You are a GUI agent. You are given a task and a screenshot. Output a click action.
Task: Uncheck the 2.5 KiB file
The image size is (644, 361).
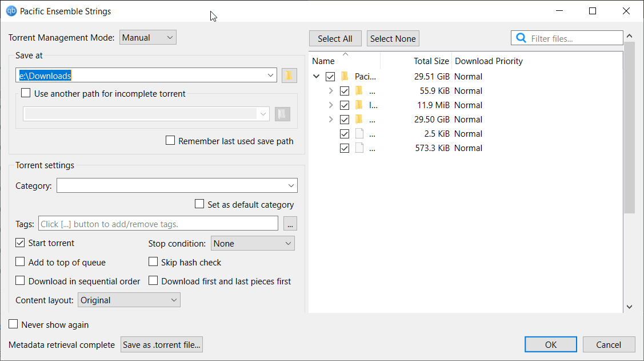click(345, 134)
